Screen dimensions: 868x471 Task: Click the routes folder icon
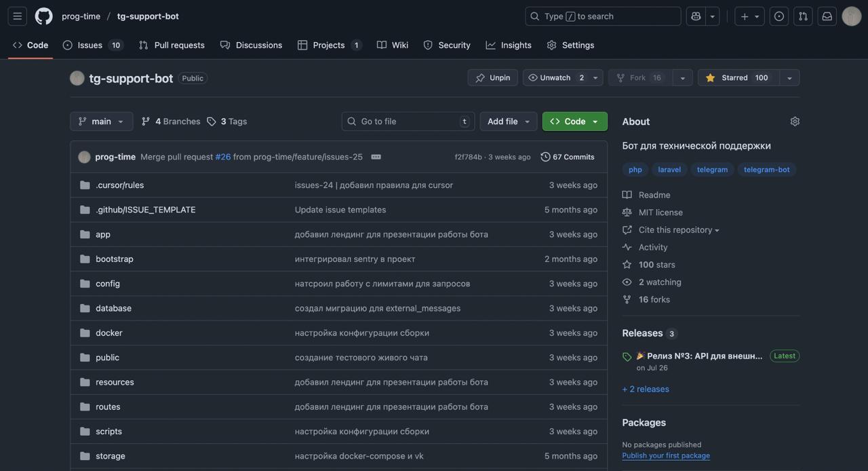tap(85, 407)
